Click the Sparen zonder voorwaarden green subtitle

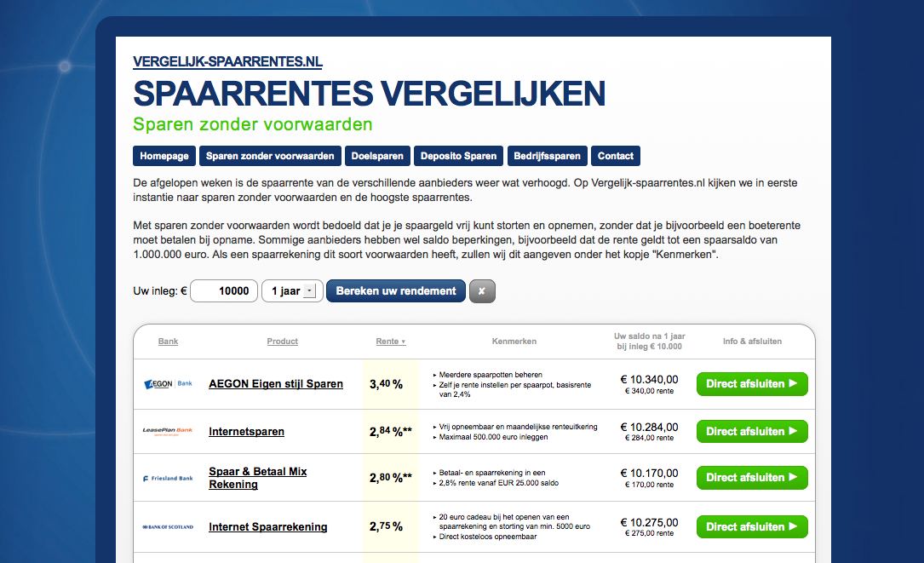pos(253,124)
